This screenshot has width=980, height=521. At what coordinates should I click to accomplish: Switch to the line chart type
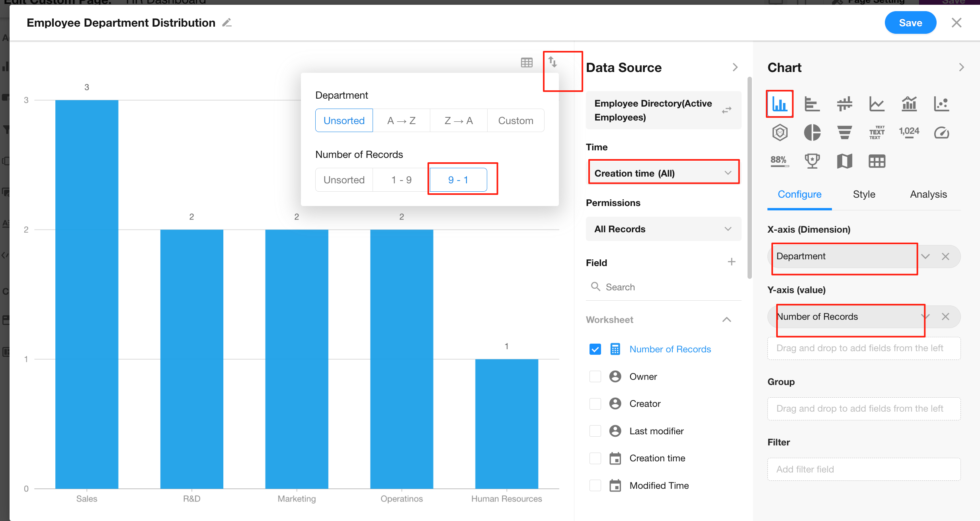click(x=877, y=104)
